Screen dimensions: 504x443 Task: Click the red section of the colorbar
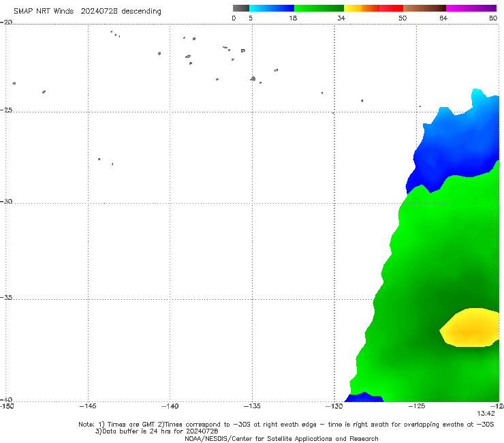pos(391,8)
